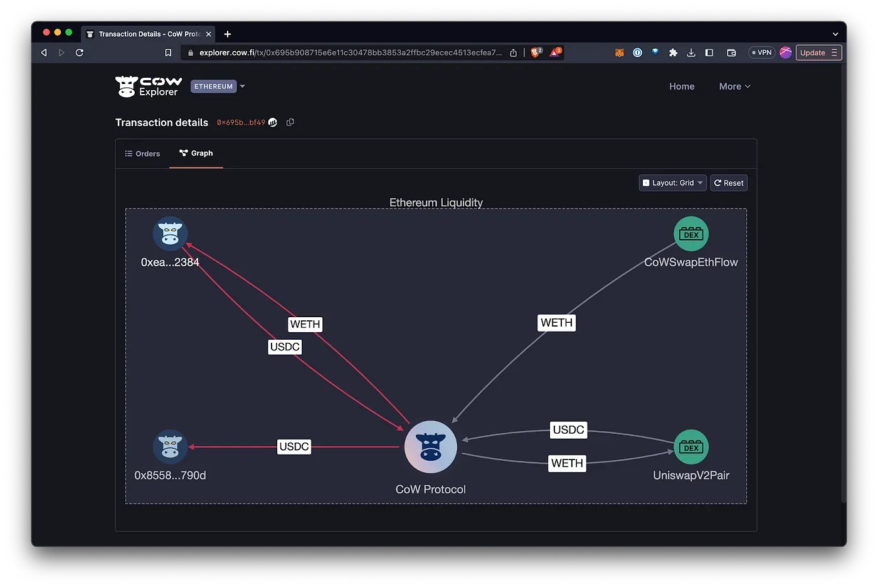Copy the transaction hash with copy icon
The height and width of the screenshot is (588, 878).
pos(290,122)
